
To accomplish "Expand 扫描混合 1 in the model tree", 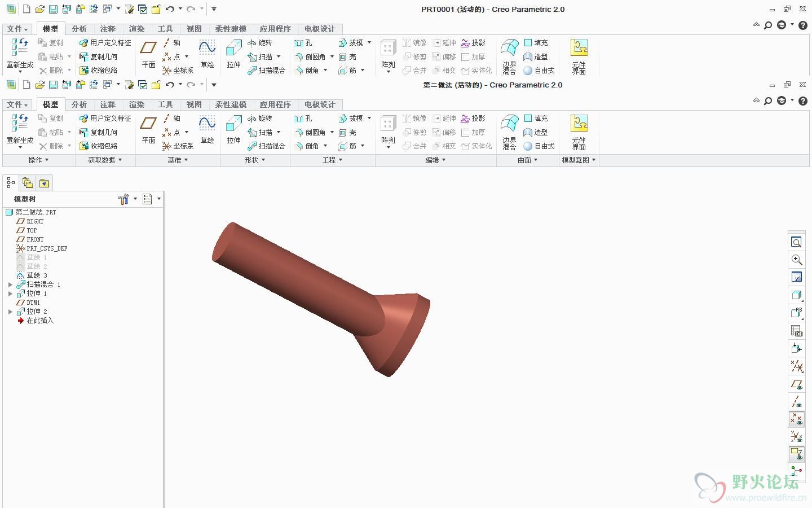I will [10, 284].
